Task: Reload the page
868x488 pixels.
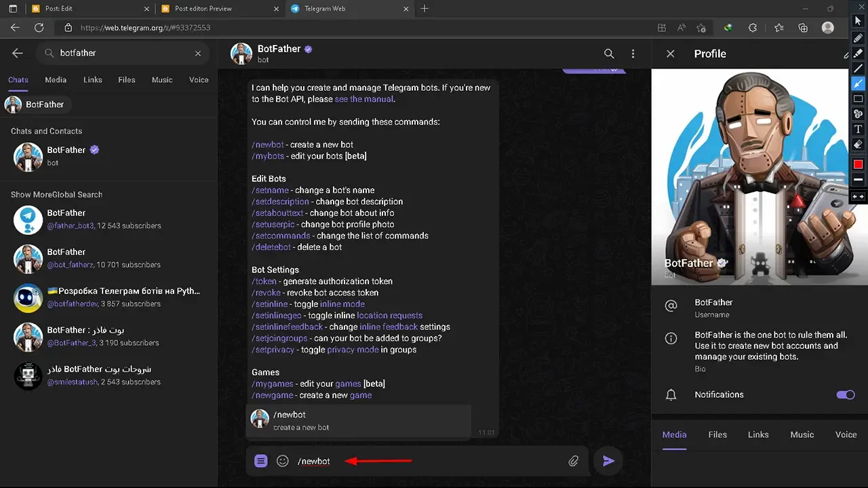Action: tap(39, 28)
